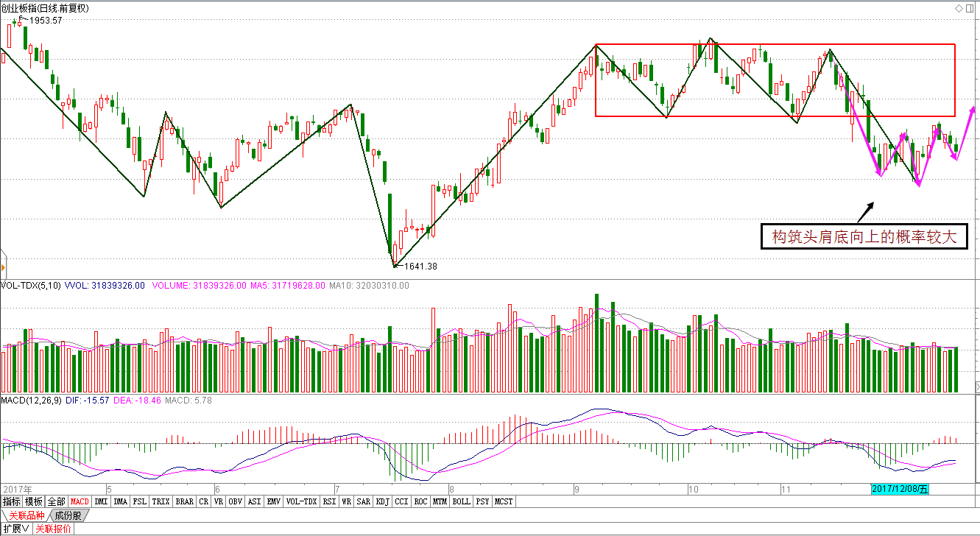Pick the SAR indicator
Image resolution: width=980 pixels, height=536 pixels.
coord(364,501)
